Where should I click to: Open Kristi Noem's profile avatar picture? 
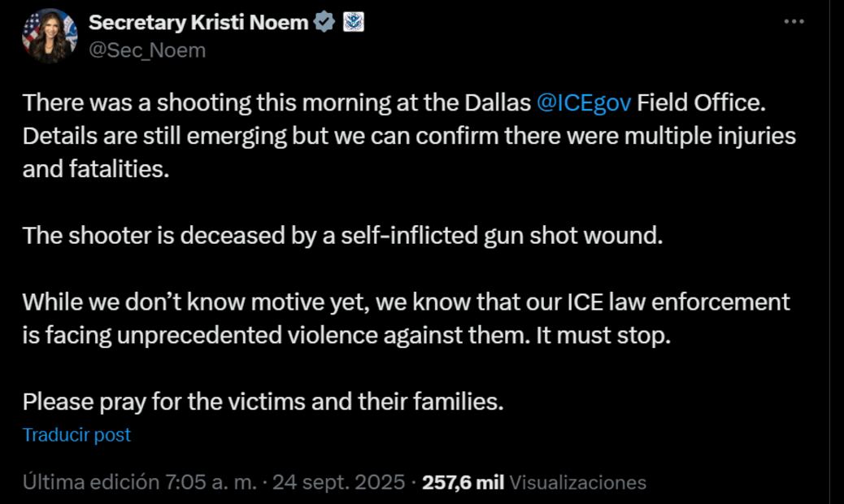pyautogui.click(x=49, y=36)
